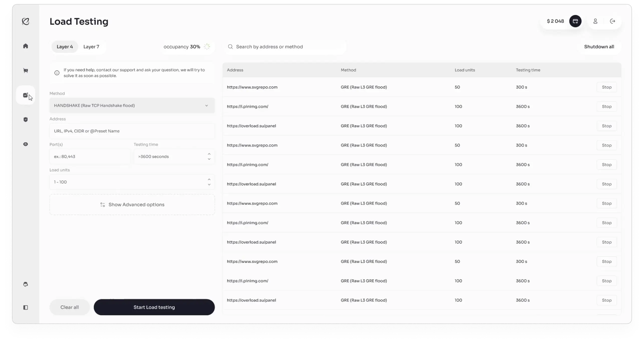Select the Layer 4 tab
Viewport: 644px width, 344px height.
[x=65, y=47]
